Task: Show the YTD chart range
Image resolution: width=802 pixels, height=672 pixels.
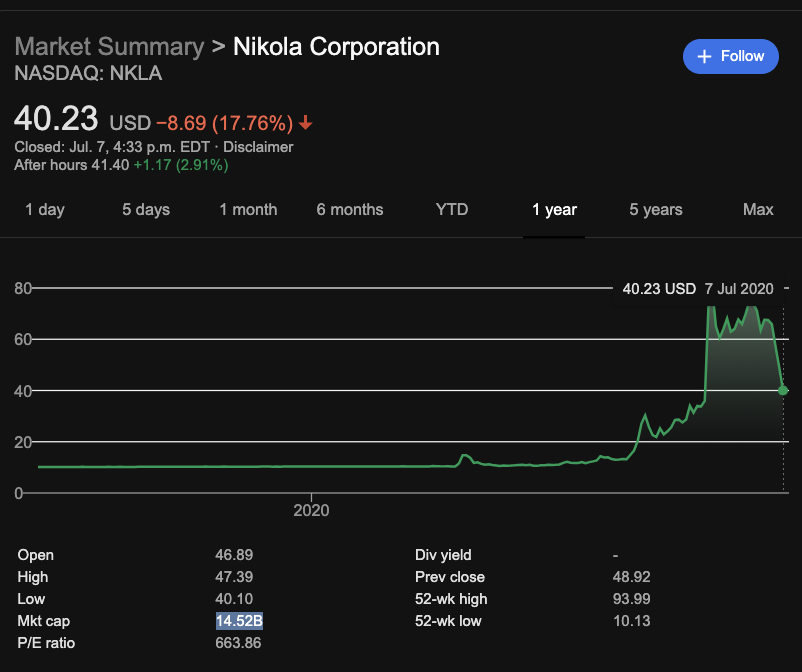Action: coord(452,210)
